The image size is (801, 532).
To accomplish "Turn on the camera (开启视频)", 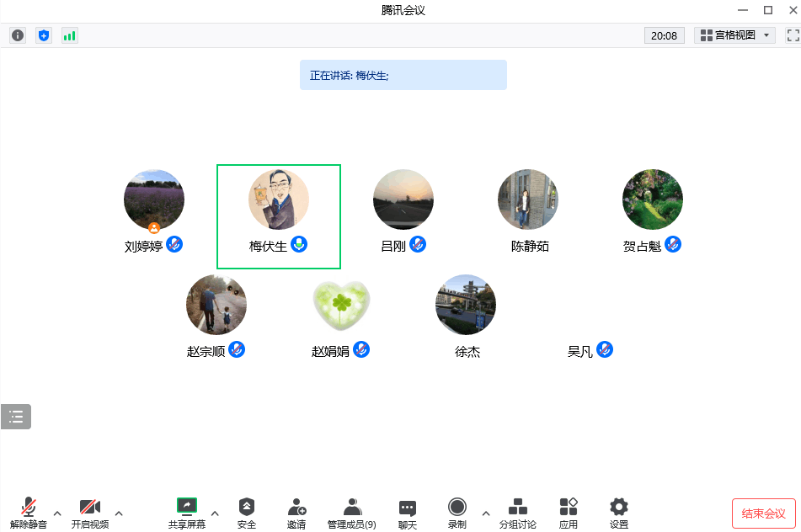I will pyautogui.click(x=89, y=512).
